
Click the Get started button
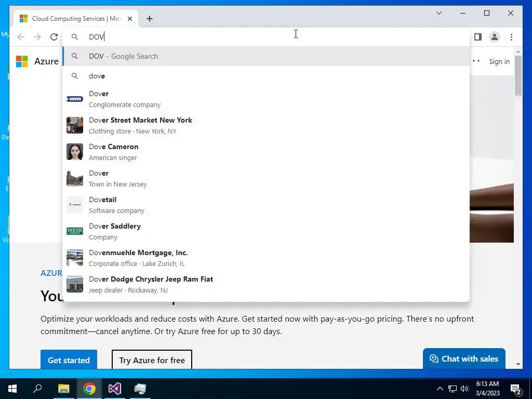click(69, 360)
